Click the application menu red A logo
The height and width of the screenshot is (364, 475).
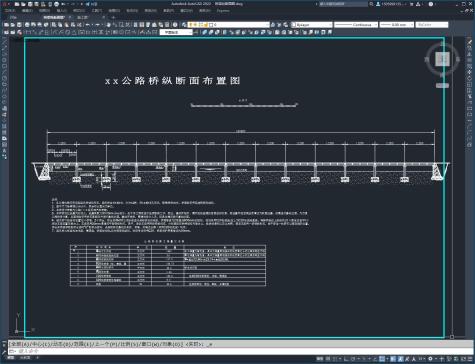coord(5,4)
